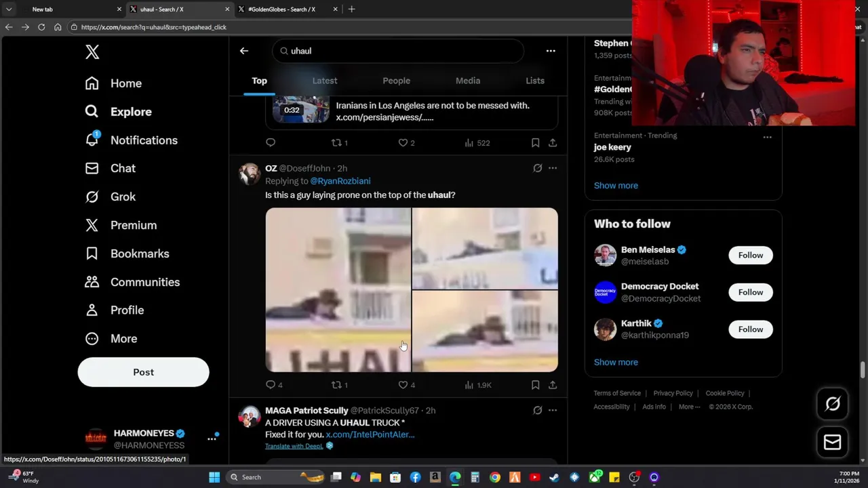Screen dimensions: 868x488
Task: Open Grok from the sidebar
Action: tap(110, 197)
